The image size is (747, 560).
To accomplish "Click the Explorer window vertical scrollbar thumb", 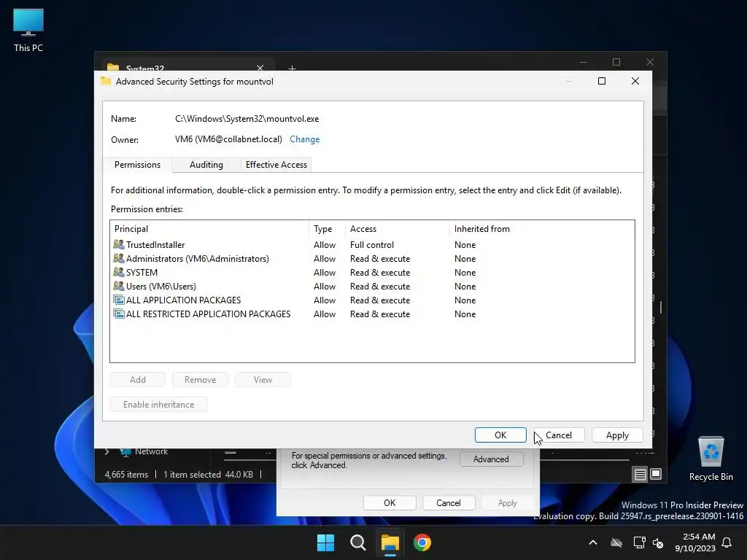I will 661,307.
